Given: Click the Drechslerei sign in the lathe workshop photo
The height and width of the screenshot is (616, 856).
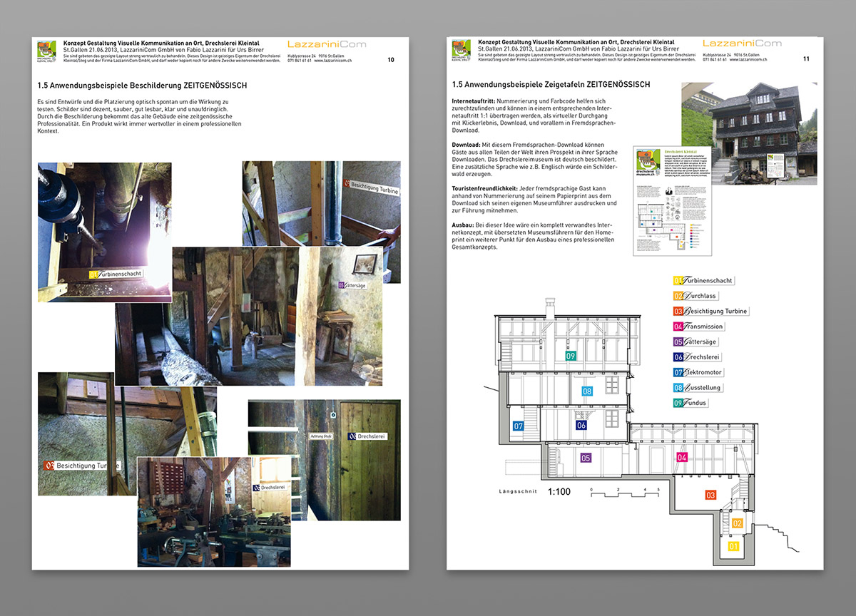Looking at the screenshot, I should click(x=270, y=488).
